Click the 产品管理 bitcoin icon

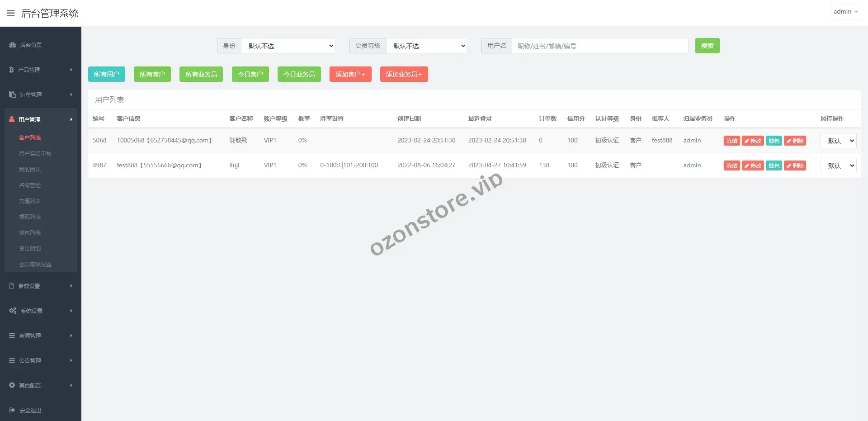pos(12,70)
